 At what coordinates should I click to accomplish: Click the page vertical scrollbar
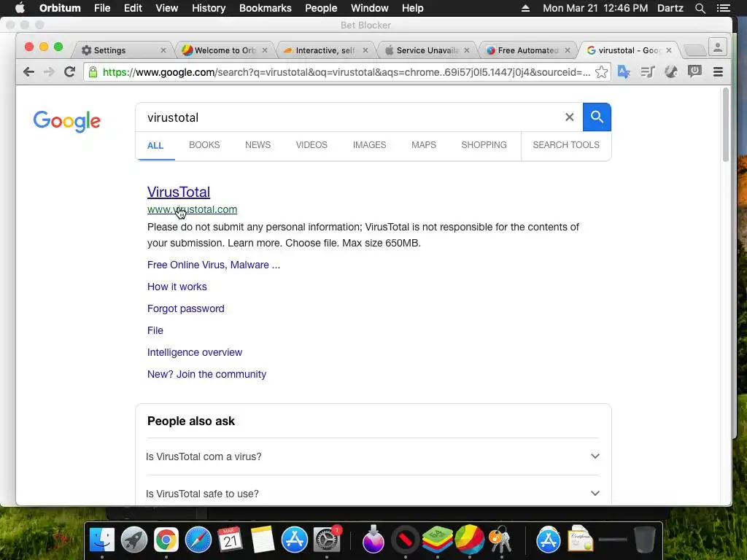(726, 125)
